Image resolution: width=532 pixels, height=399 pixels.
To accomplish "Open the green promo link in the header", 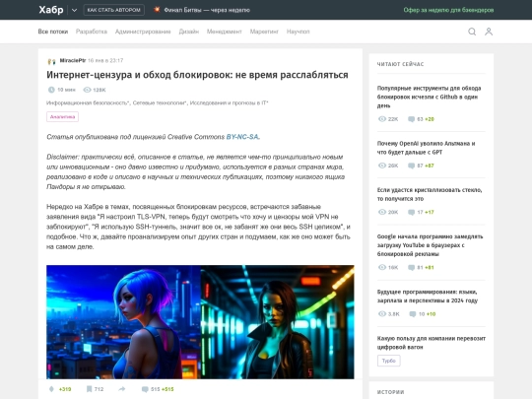I will [x=448, y=10].
